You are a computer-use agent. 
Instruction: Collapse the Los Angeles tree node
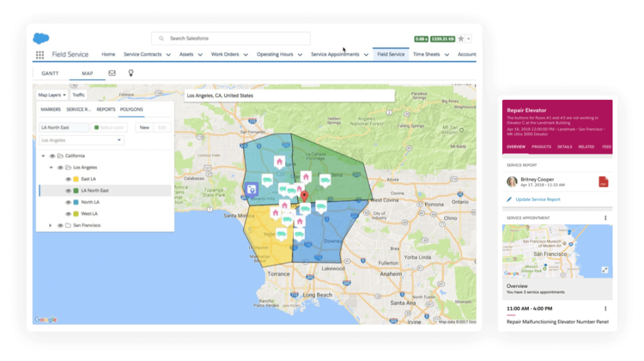[x=51, y=167]
